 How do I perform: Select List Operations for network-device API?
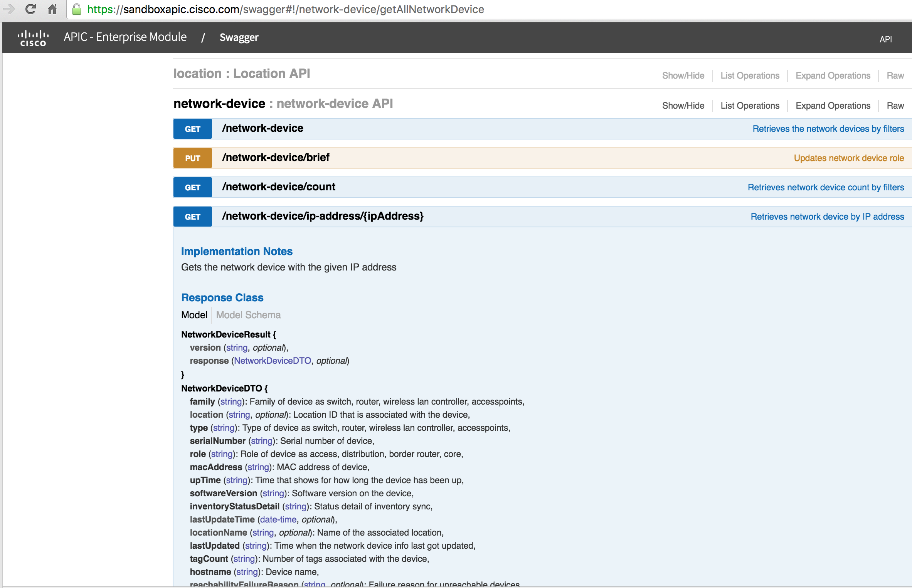click(x=750, y=104)
